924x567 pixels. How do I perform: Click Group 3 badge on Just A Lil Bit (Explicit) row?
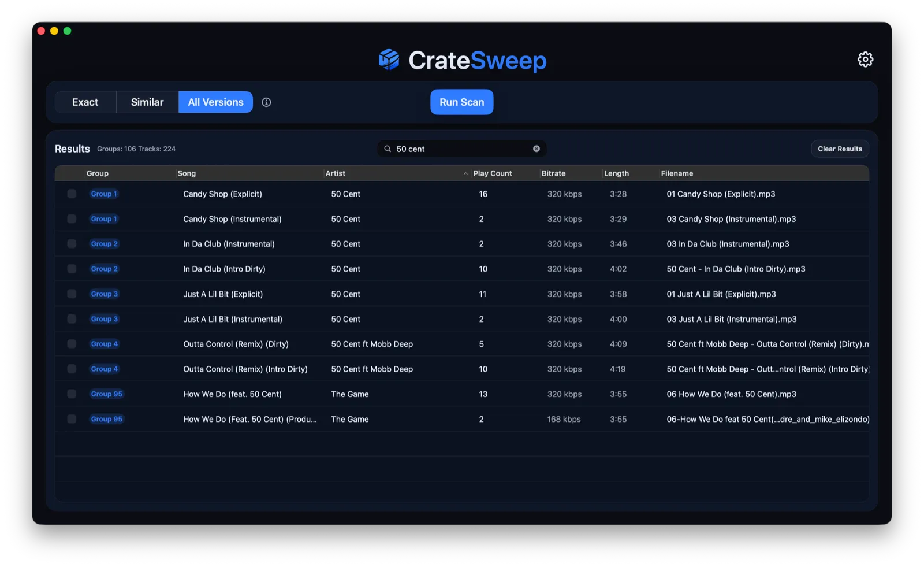point(105,294)
